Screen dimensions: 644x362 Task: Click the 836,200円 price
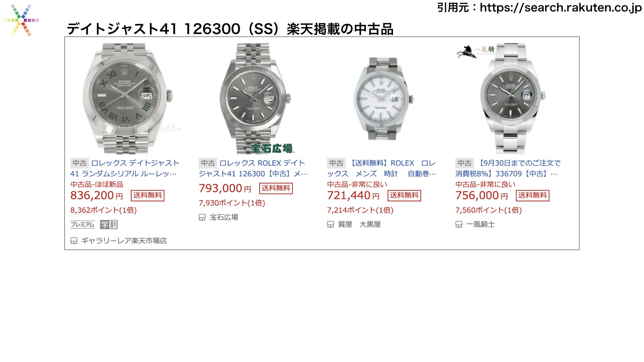click(x=97, y=195)
